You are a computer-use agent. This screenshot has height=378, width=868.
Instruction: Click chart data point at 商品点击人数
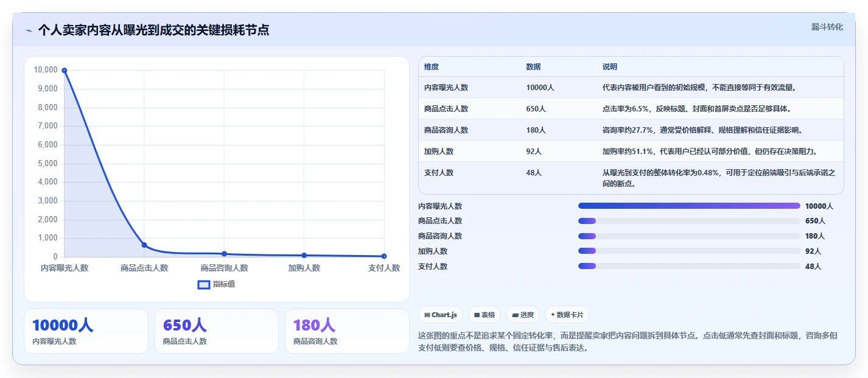point(144,245)
